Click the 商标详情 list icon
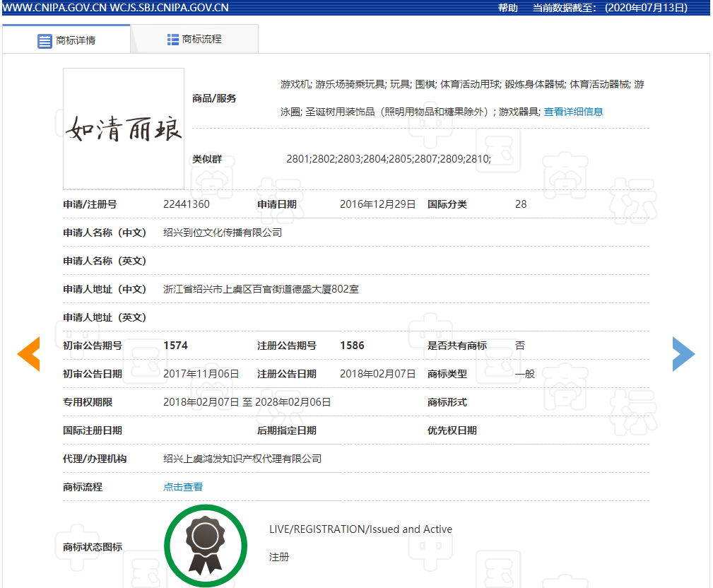713x588 pixels. 45,41
